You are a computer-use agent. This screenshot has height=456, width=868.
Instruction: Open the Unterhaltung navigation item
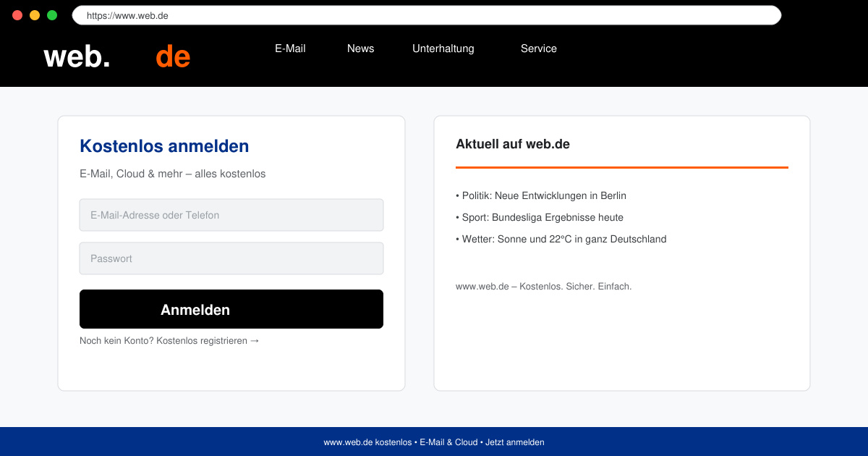(x=443, y=48)
